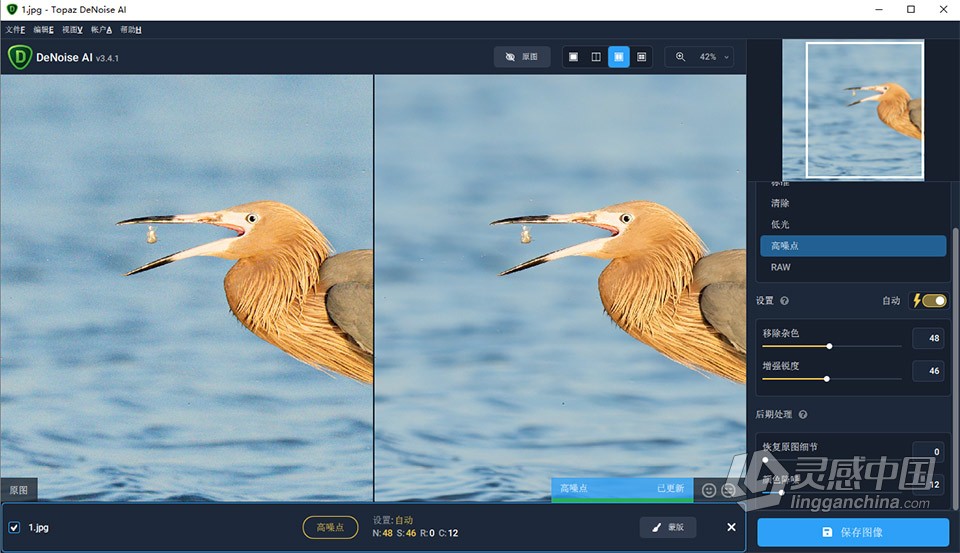The width and height of the screenshot is (960, 553).
Task: Select the 高噪点 AI model in list
Action: [853, 246]
